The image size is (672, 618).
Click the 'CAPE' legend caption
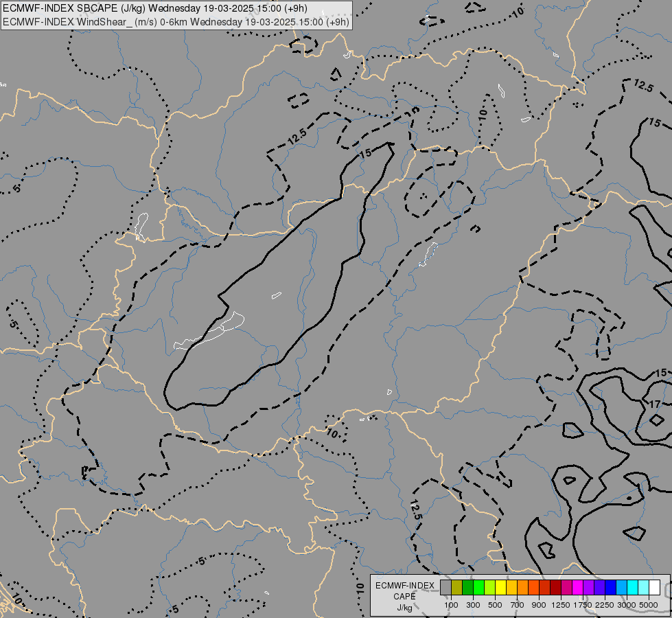[404, 597]
